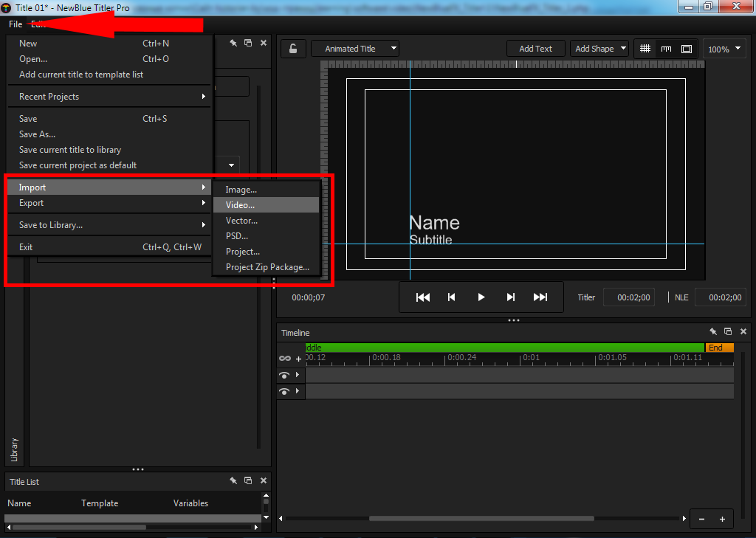Jump to the start of the title
This screenshot has height=538, width=756.
click(422, 297)
